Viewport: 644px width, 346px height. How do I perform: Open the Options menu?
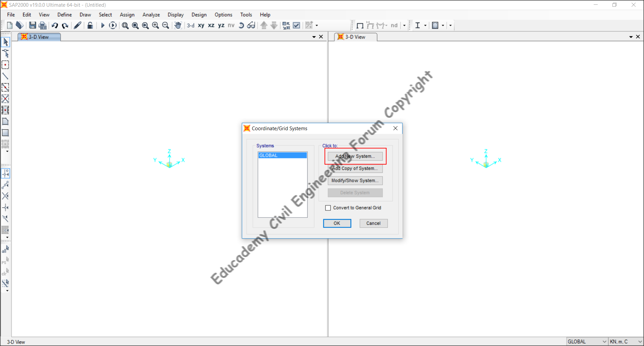pyautogui.click(x=223, y=15)
